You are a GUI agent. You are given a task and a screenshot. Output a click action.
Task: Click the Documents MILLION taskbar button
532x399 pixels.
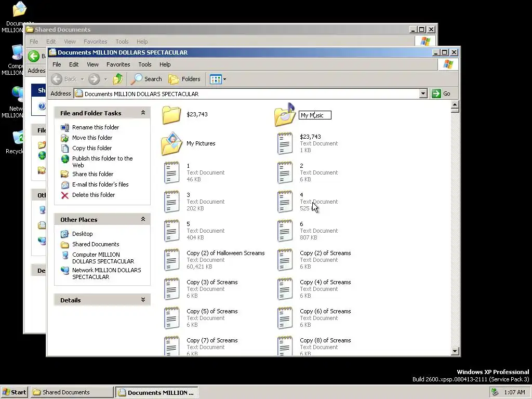click(x=156, y=393)
